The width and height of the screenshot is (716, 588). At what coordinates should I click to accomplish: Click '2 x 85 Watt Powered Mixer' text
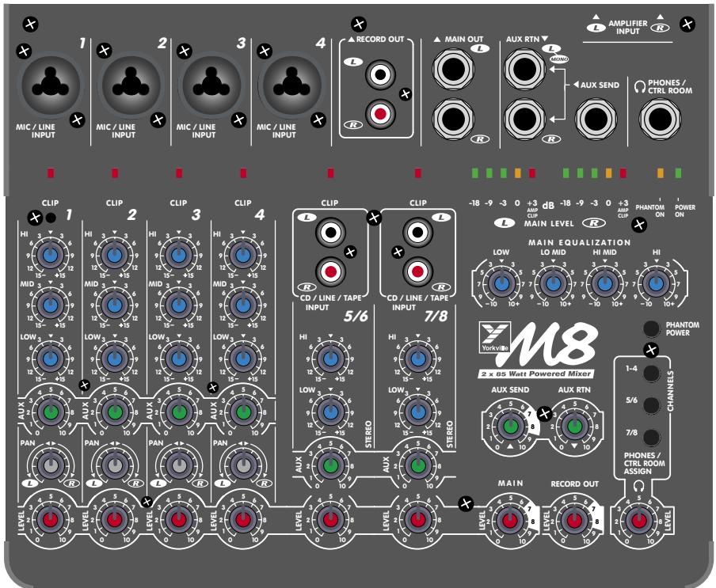click(x=536, y=374)
